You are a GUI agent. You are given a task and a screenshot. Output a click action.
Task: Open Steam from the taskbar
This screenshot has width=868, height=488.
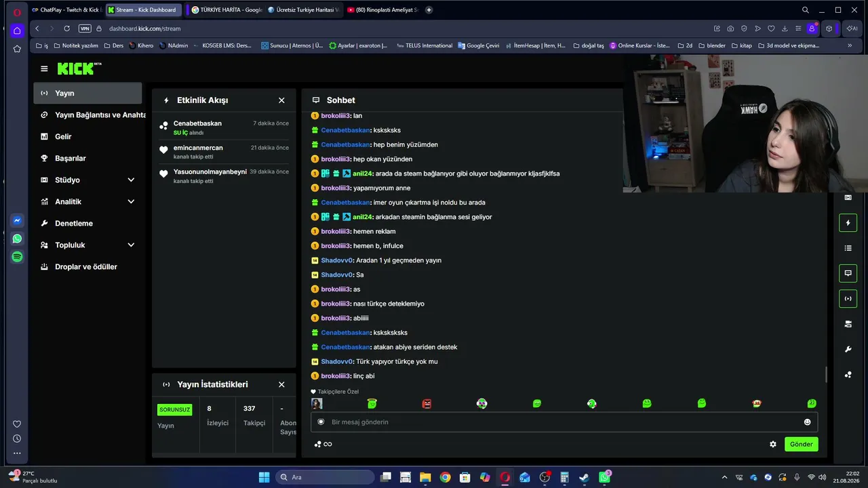(584, 477)
